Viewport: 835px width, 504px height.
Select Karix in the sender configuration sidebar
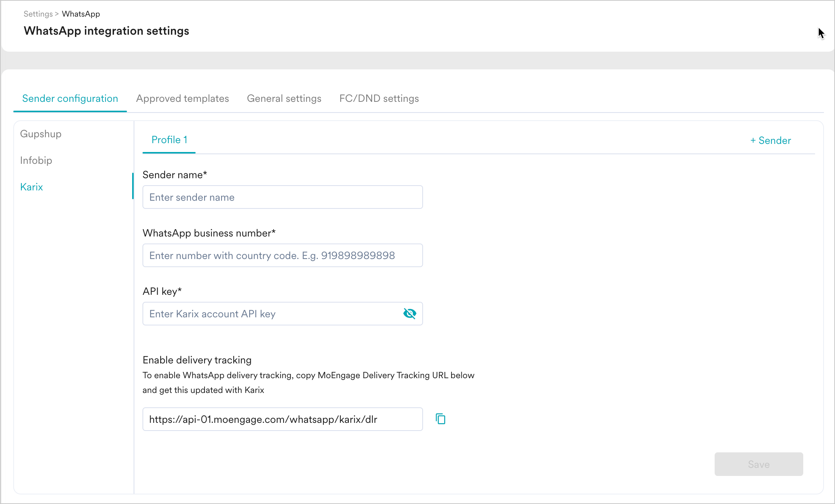click(x=31, y=187)
